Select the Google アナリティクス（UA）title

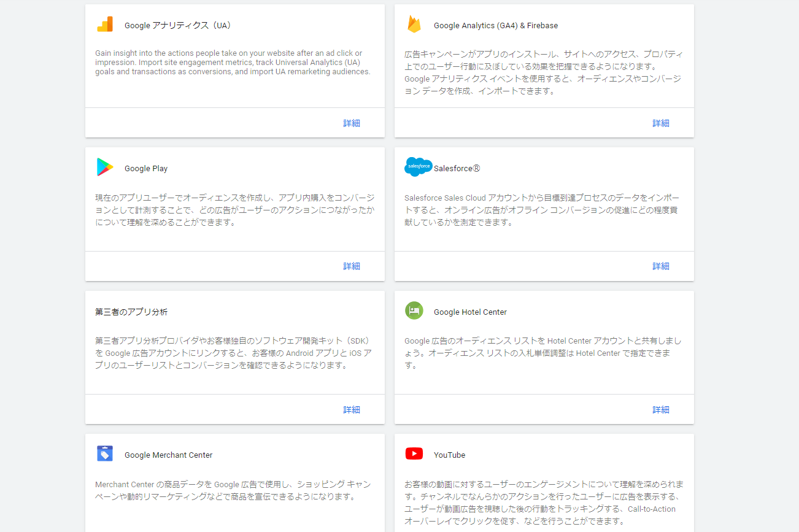(179, 26)
